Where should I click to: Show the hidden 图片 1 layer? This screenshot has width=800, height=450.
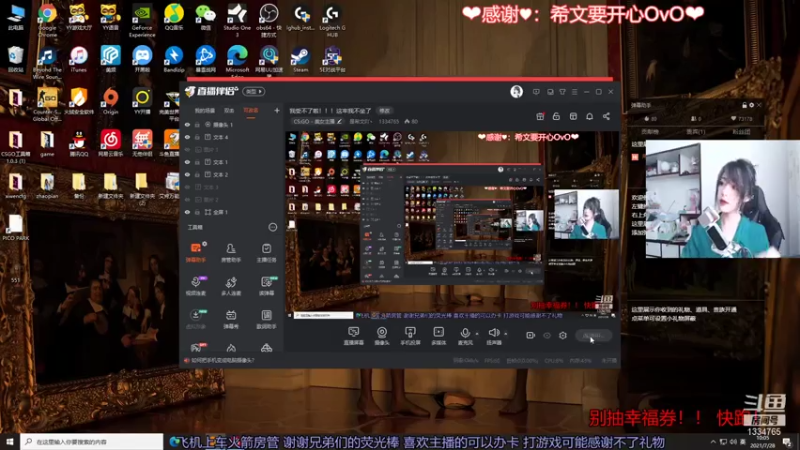point(187,150)
